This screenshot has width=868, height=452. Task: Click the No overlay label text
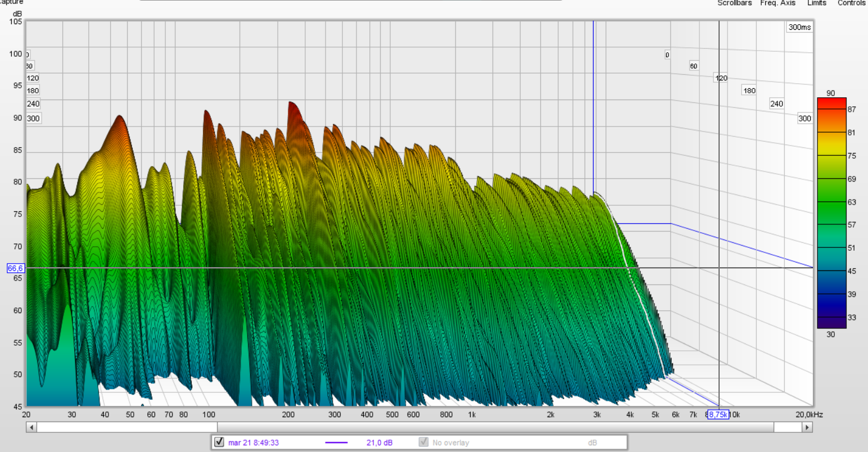point(450,442)
